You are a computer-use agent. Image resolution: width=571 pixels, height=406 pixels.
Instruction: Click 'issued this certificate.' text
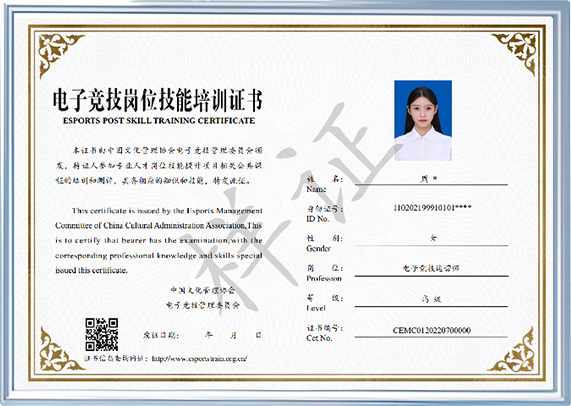[91, 270]
